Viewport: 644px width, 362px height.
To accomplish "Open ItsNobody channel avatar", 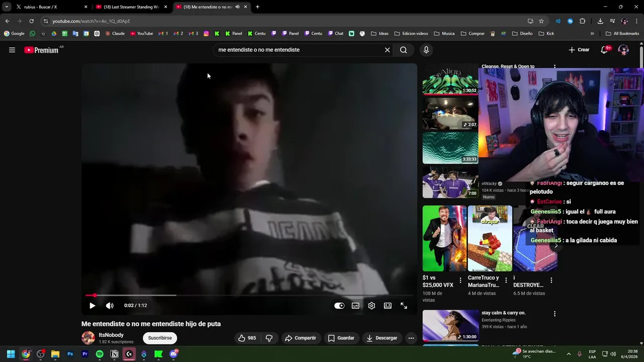I will [88, 338].
